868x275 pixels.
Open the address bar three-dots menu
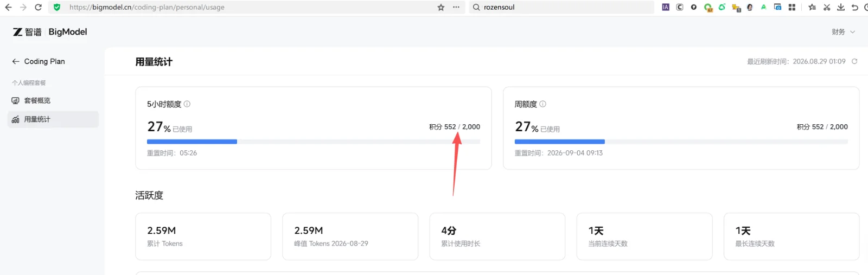(x=456, y=7)
